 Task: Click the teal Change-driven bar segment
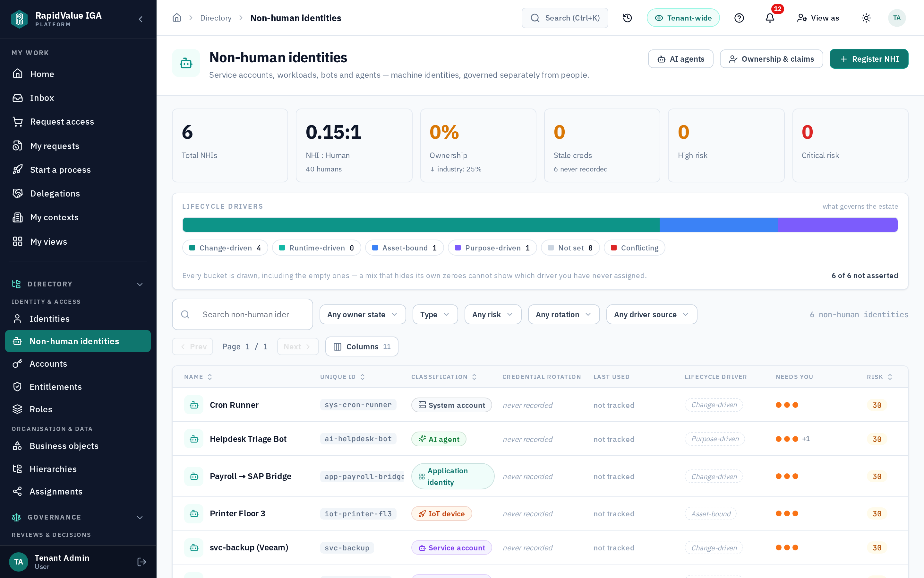click(421, 225)
